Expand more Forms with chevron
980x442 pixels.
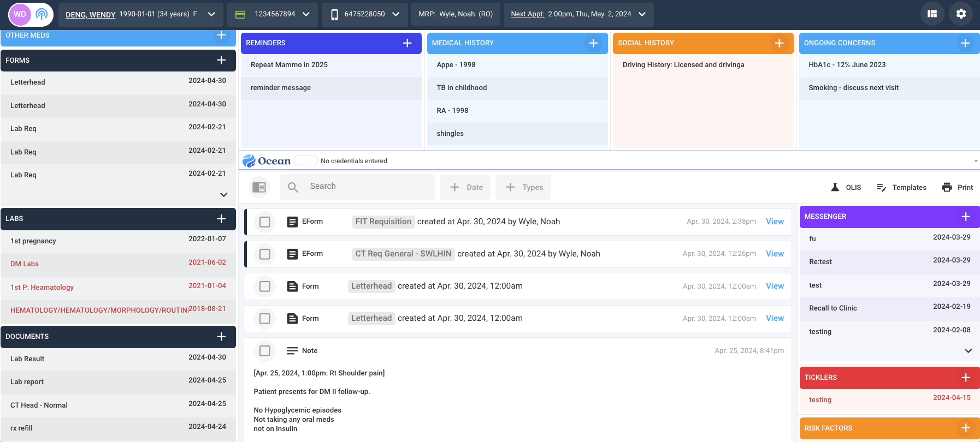point(223,195)
